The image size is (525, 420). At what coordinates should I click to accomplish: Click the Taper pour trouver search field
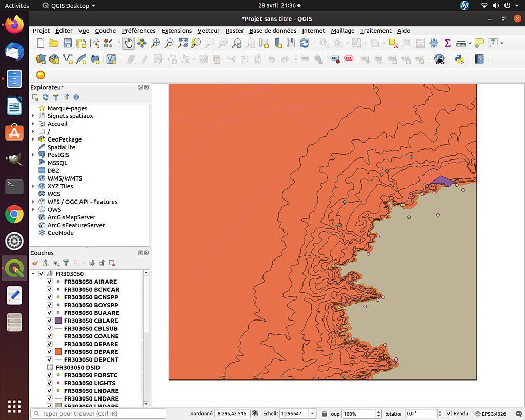98,414
